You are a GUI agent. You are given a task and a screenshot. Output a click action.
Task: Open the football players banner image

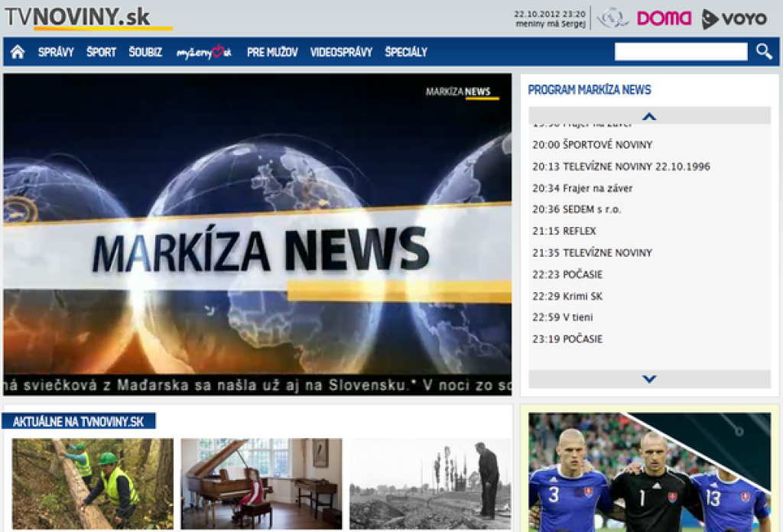click(x=649, y=472)
